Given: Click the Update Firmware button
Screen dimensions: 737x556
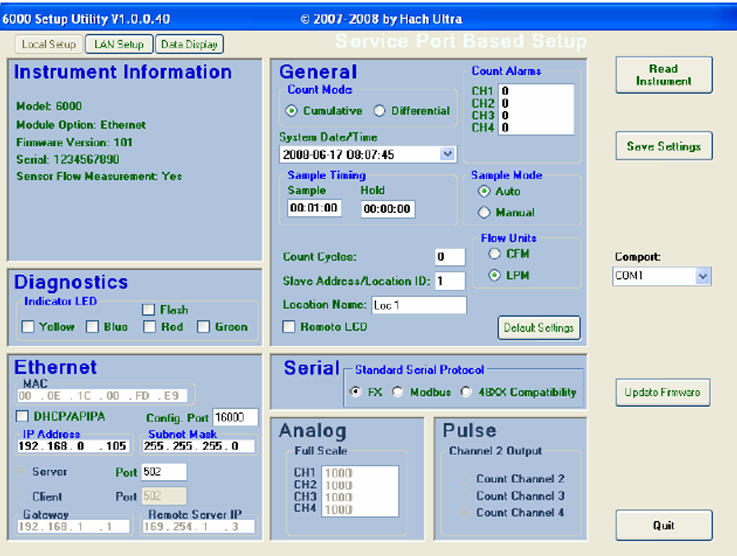Looking at the screenshot, I should [x=663, y=392].
